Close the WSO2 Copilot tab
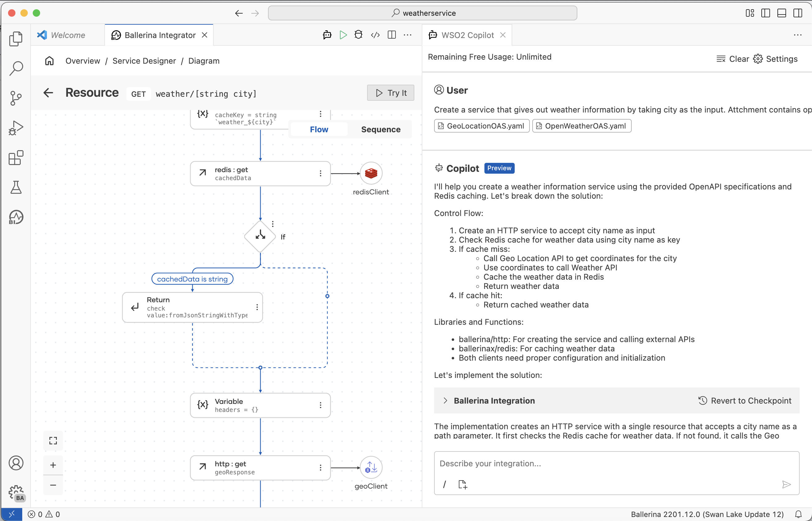 (x=503, y=35)
